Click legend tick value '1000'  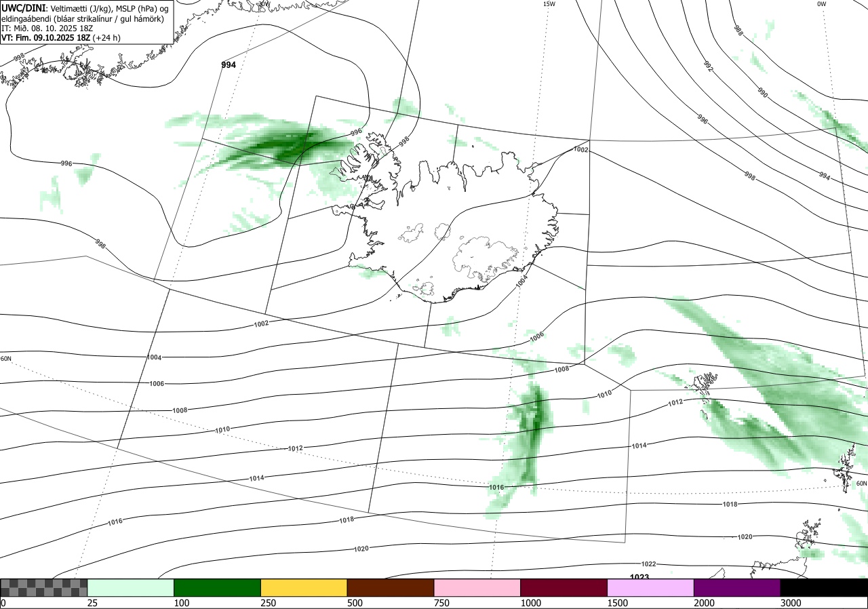click(530, 603)
